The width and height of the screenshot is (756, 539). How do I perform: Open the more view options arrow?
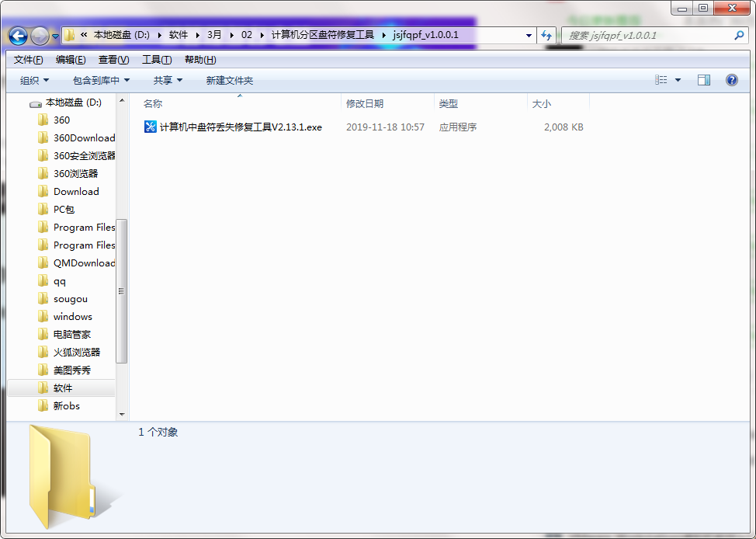678,80
